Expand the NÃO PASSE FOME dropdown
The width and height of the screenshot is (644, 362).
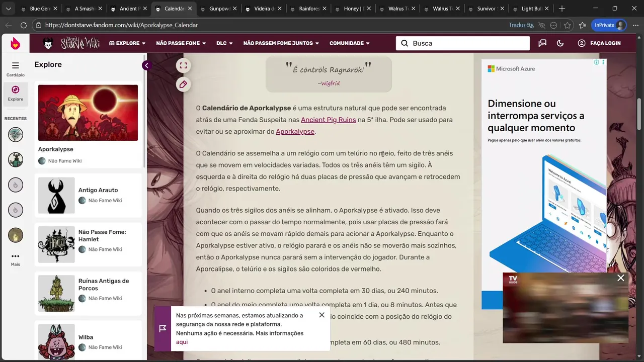point(181,43)
